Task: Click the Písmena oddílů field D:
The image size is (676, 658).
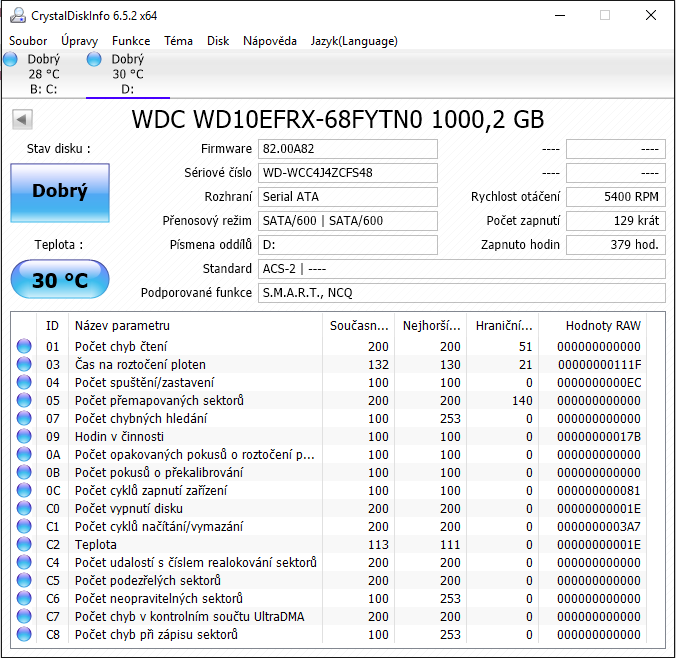Action: [348, 245]
